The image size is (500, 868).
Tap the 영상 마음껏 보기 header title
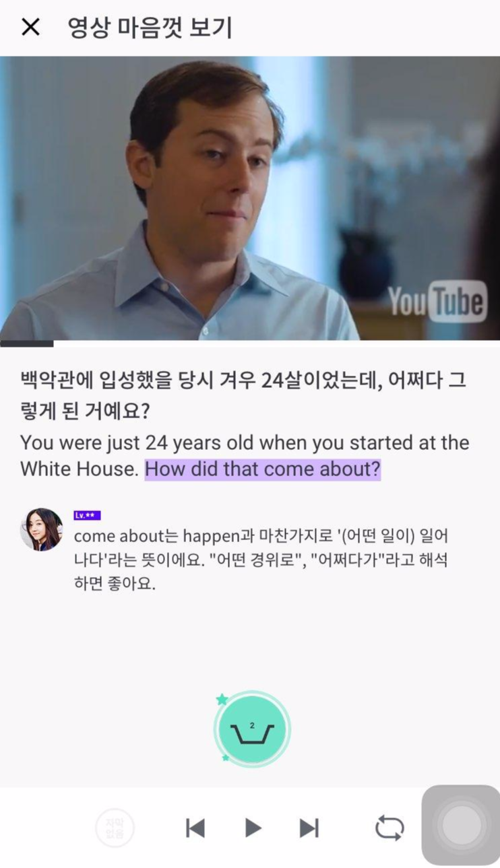[x=150, y=28]
